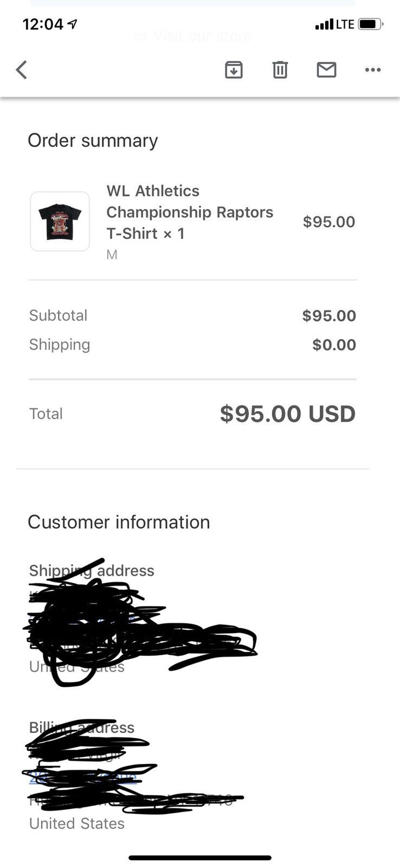The width and height of the screenshot is (400, 868).
Task: Tap the blue linked text under Billing address
Action: point(82,777)
